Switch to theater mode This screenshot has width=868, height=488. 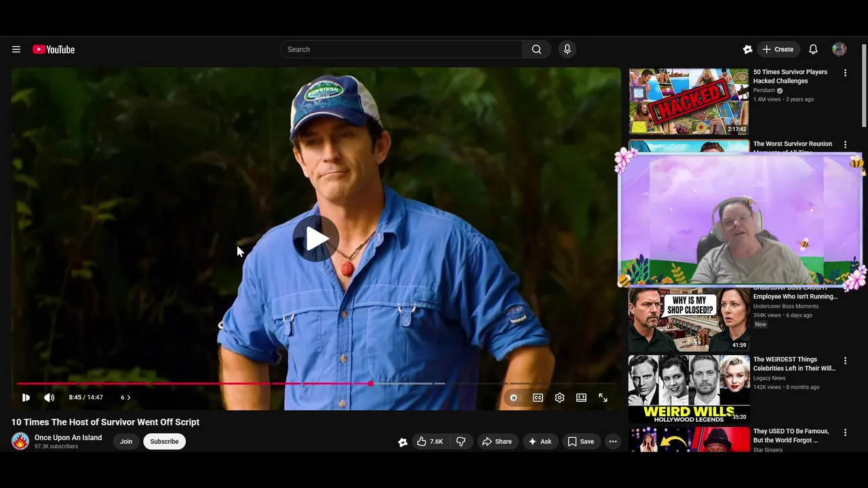(581, 398)
